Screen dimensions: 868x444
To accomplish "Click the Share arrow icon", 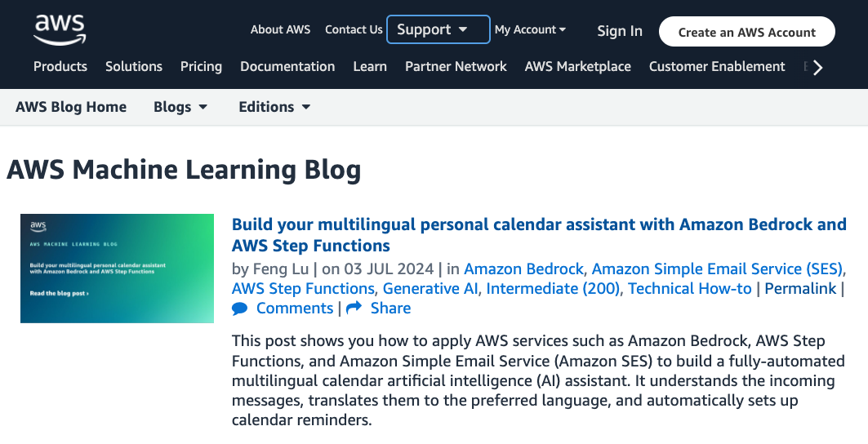I will [354, 309].
